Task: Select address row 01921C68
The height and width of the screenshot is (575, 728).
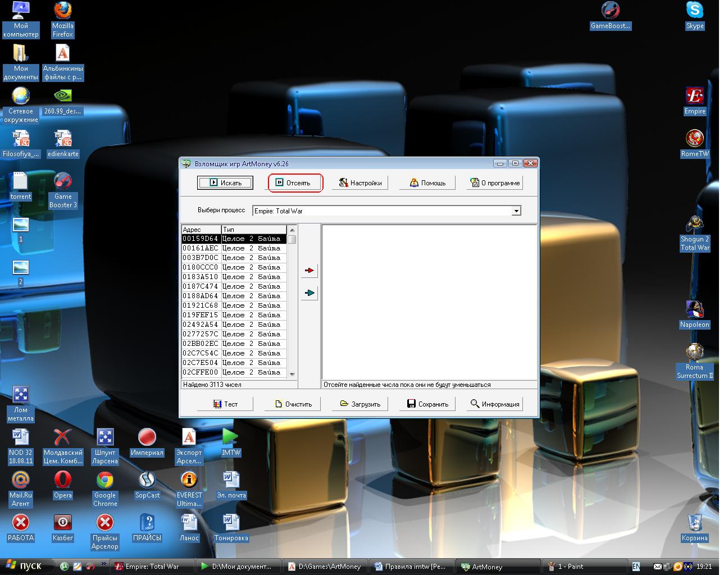Action: click(234, 305)
